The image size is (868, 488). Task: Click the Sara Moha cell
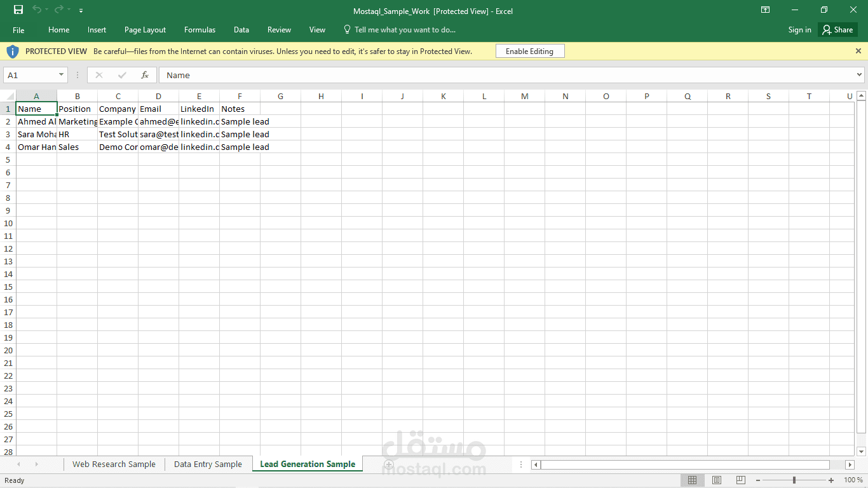[36, 134]
